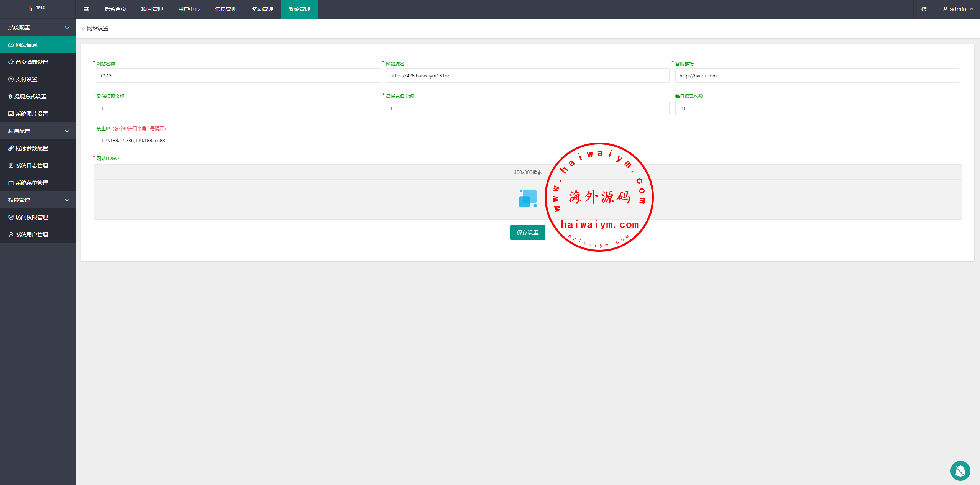Open 支付设置 payment settings item
This screenshot has height=485, width=980.
26,79
